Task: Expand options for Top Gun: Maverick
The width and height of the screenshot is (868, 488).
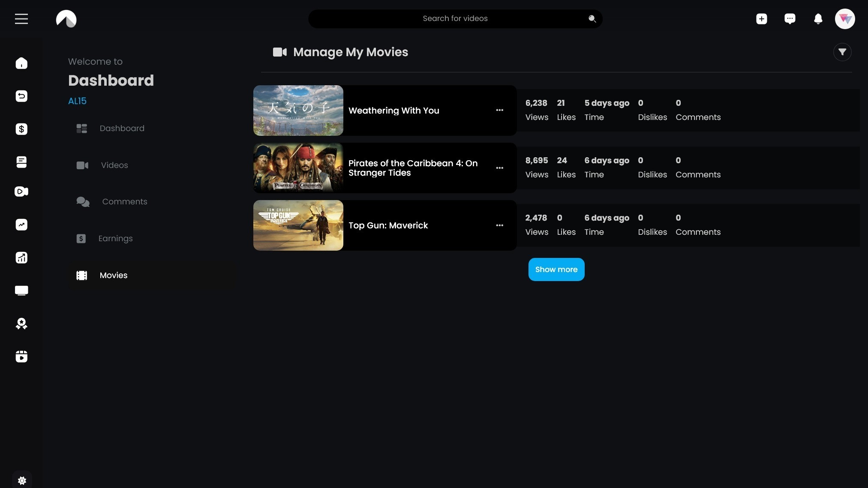Action: [x=500, y=225]
